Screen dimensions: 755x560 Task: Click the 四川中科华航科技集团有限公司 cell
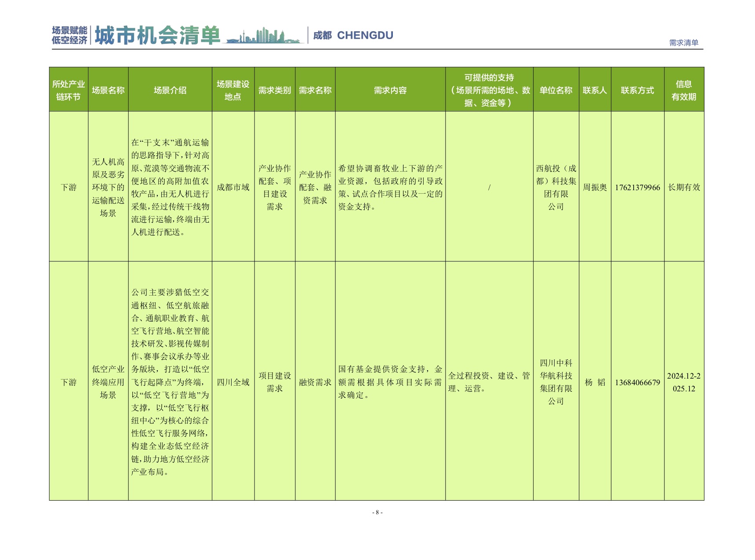(x=556, y=382)
